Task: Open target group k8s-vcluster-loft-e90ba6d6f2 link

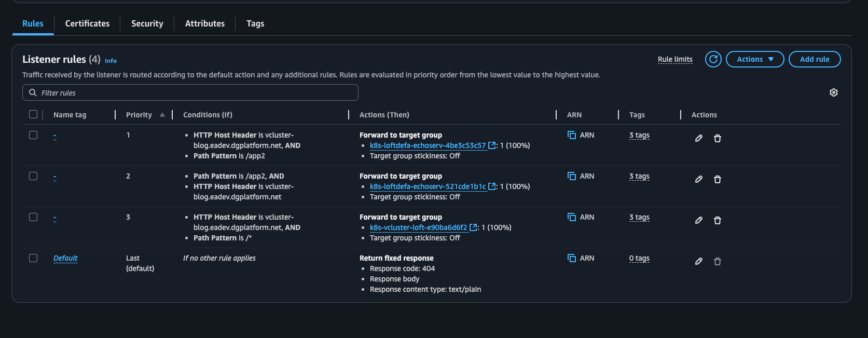Action: click(x=418, y=227)
